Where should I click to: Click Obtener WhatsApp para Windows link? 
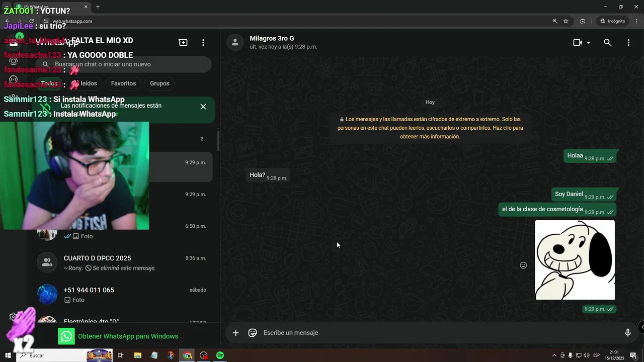pyautogui.click(x=128, y=336)
